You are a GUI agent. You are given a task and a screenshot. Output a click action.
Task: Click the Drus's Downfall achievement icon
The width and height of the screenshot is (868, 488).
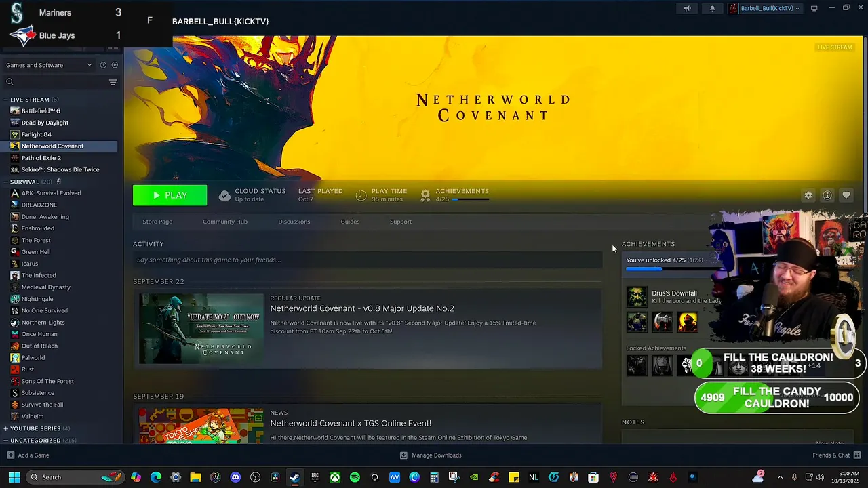tap(637, 297)
